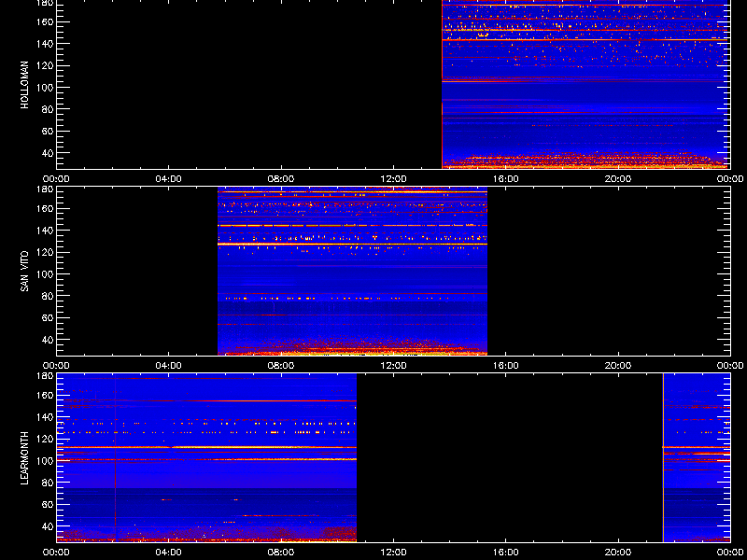
Task: Click inside the San Vito spectrogram data region
Action: tap(353, 272)
